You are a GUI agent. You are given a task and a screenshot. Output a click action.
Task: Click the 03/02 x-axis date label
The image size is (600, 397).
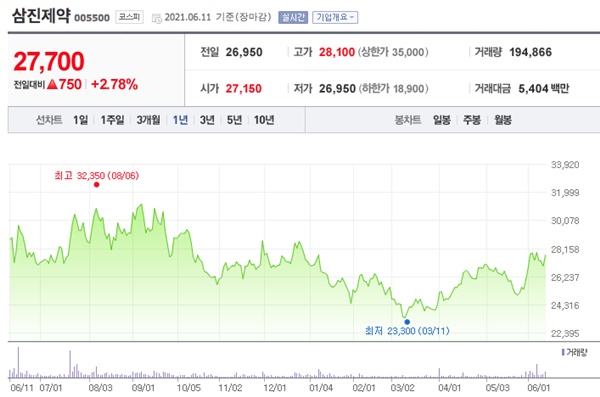pos(403,388)
